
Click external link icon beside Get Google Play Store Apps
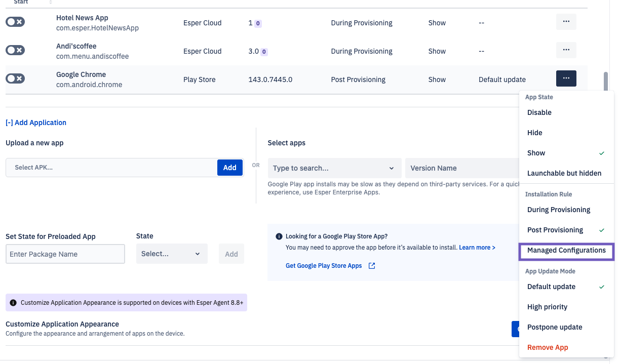click(x=372, y=266)
